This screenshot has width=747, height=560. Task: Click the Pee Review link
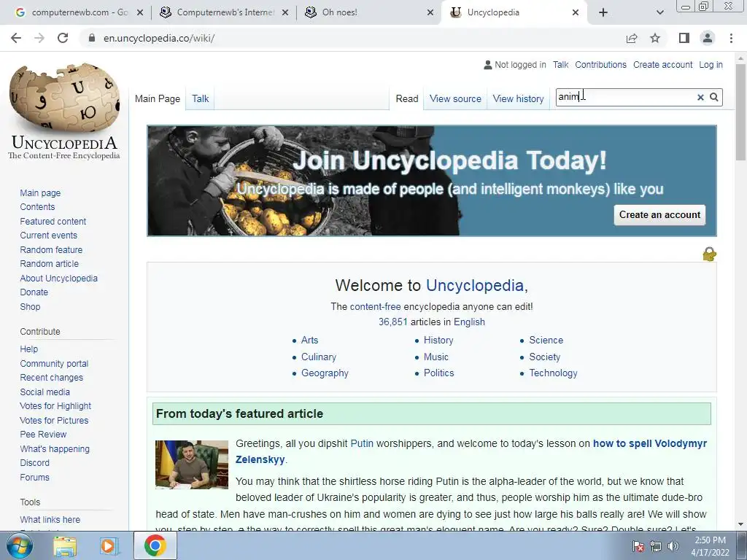pos(43,435)
